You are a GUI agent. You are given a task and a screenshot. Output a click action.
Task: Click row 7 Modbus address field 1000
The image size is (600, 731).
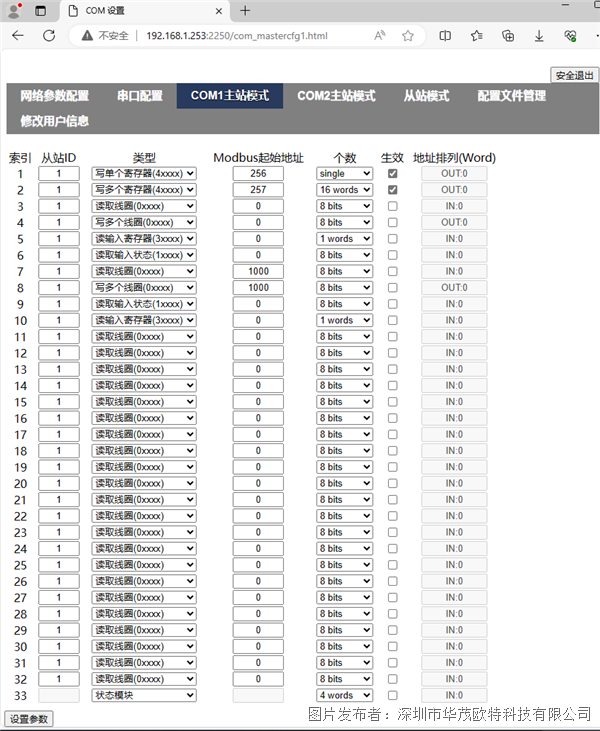coord(258,271)
